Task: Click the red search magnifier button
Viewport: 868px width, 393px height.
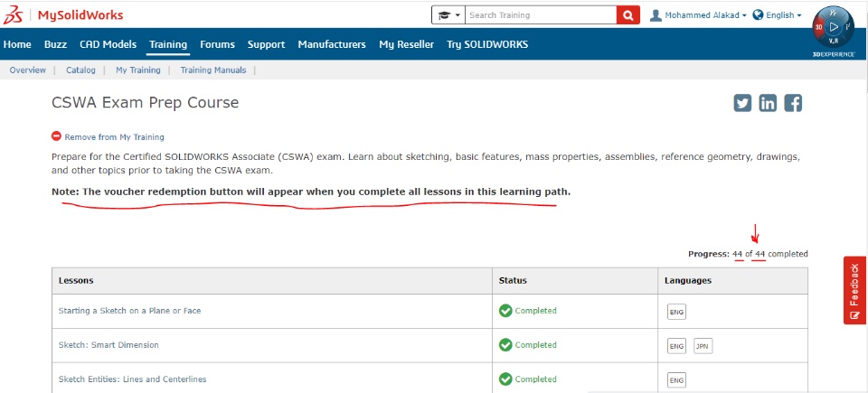Action: pyautogui.click(x=628, y=15)
